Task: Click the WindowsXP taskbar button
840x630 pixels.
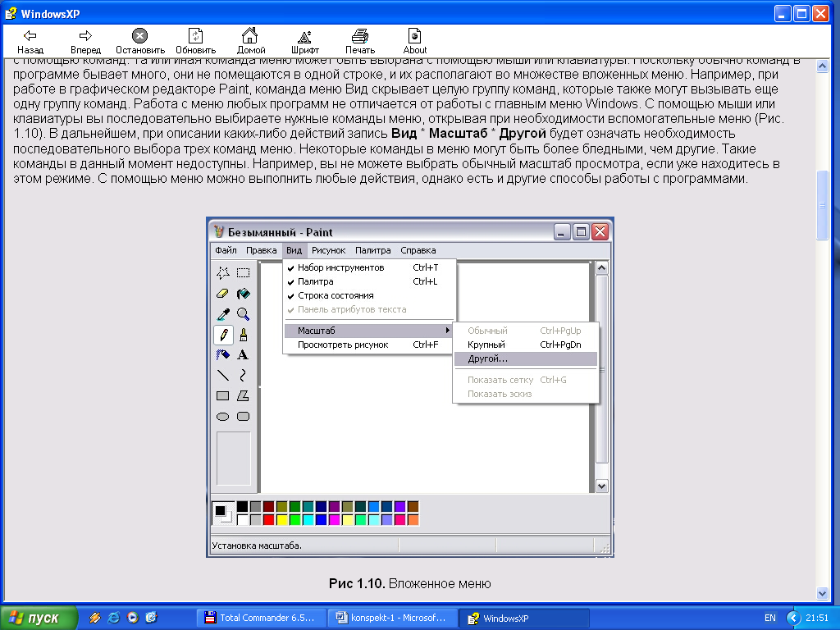Action: click(x=524, y=618)
